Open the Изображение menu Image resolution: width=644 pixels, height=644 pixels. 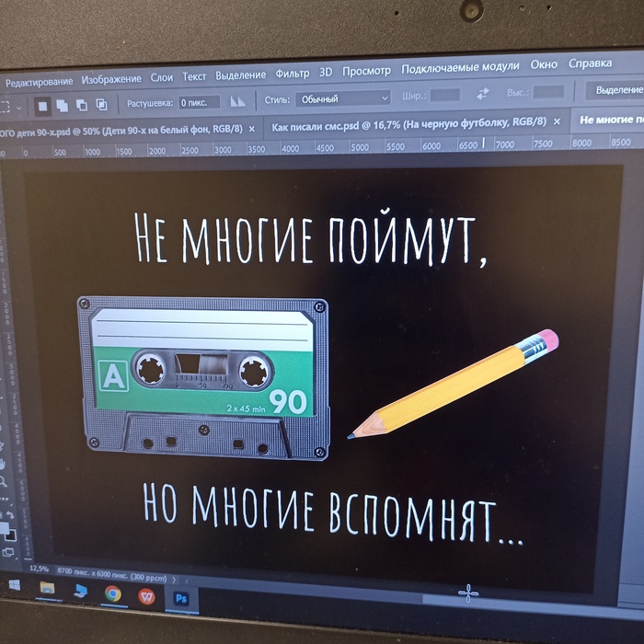tap(111, 79)
